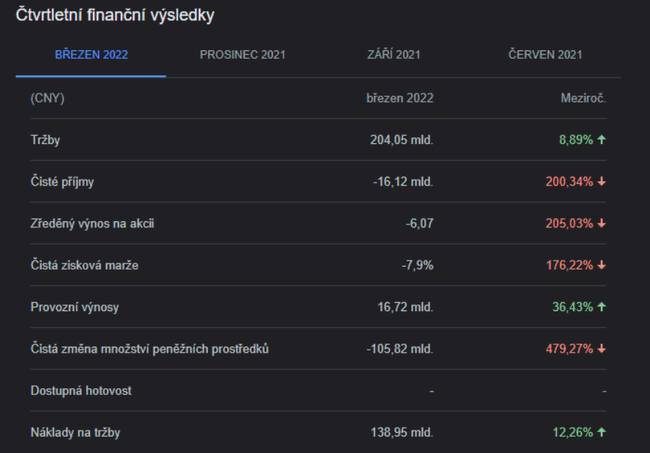
Task: Click the green up arrow beside Tržby
Action: (x=602, y=140)
